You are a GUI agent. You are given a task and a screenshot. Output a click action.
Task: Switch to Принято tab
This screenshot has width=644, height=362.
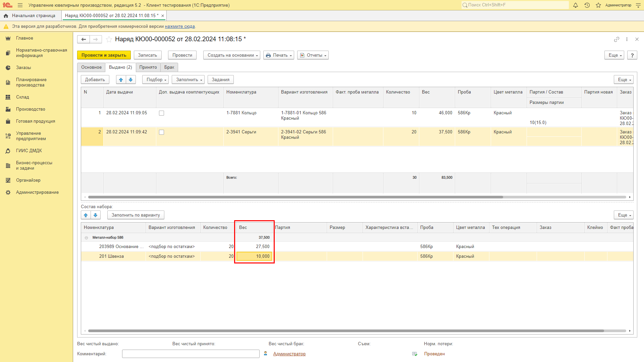pos(148,67)
